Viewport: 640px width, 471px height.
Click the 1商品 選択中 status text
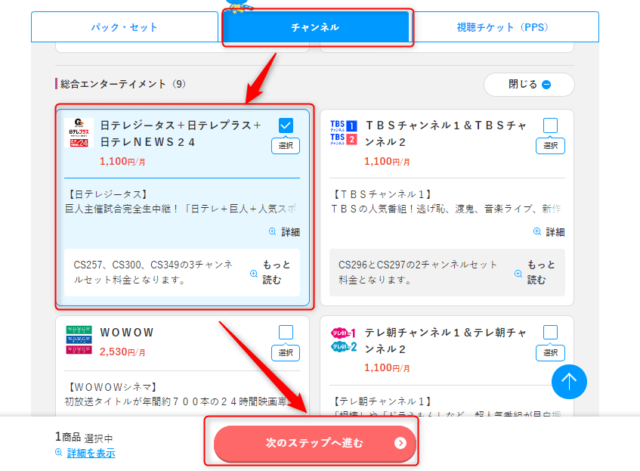point(84,438)
